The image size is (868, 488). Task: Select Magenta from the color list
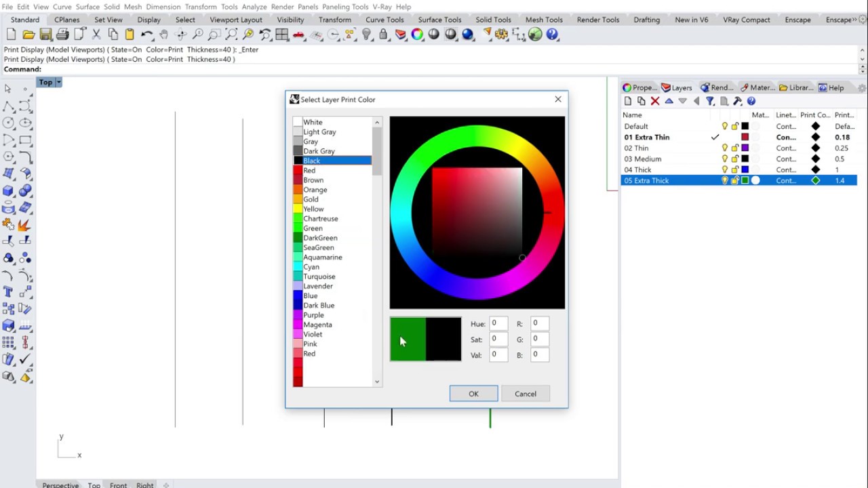332,325
